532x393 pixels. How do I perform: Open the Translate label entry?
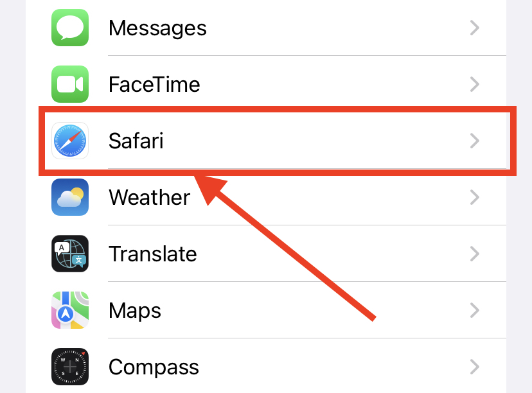pos(153,254)
